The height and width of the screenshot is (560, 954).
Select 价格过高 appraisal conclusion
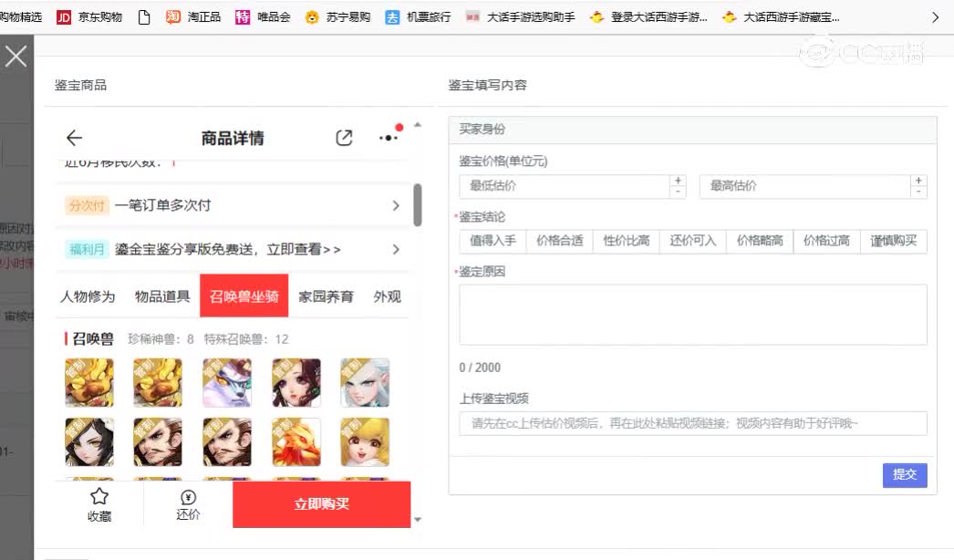826,242
